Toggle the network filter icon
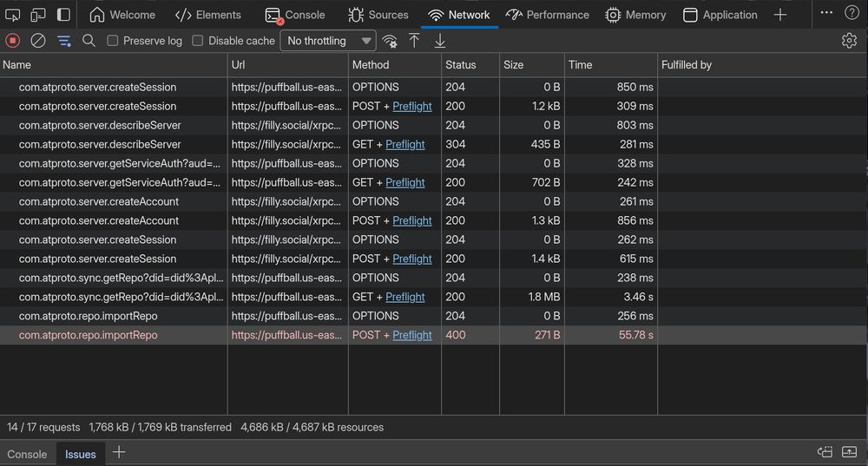This screenshot has height=466, width=868. tap(63, 41)
